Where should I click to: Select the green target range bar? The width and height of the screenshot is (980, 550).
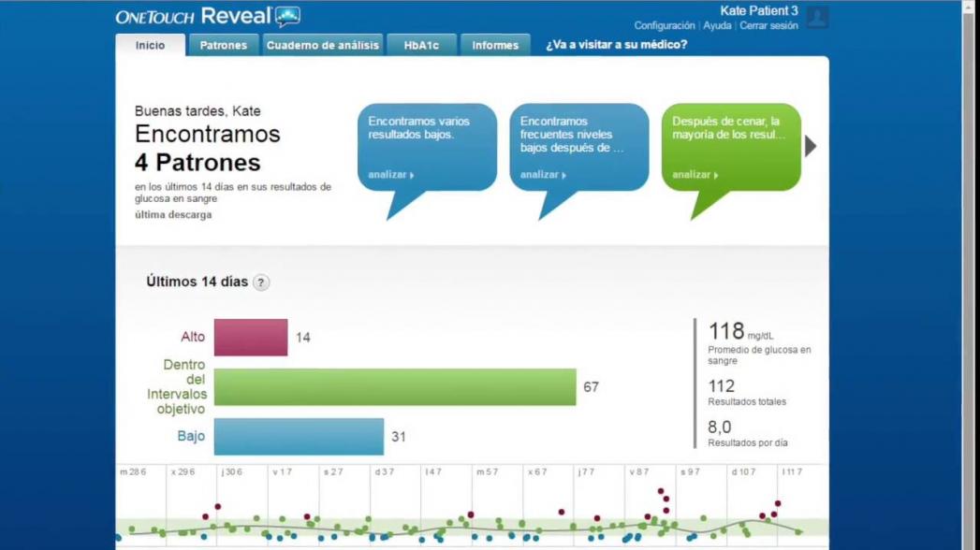click(x=394, y=387)
